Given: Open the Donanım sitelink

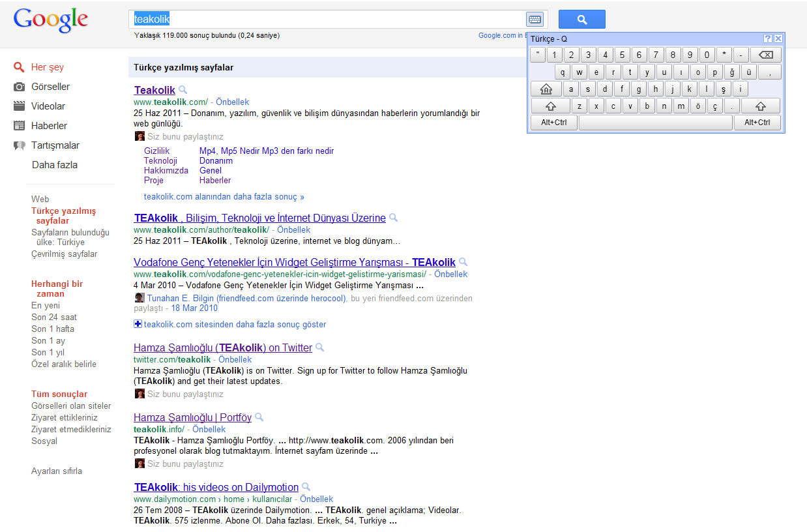Looking at the screenshot, I should tap(216, 160).
